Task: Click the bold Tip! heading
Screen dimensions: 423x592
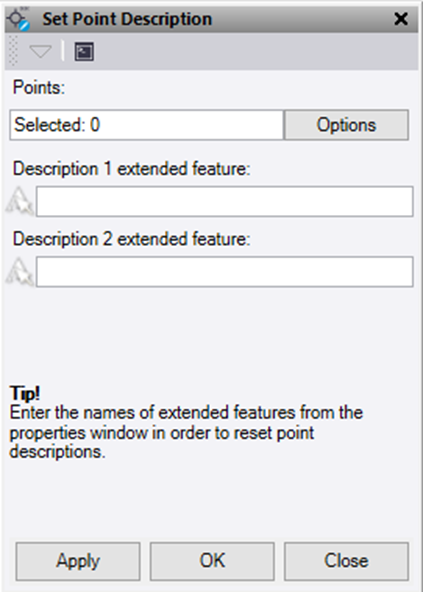Action: pos(25,393)
